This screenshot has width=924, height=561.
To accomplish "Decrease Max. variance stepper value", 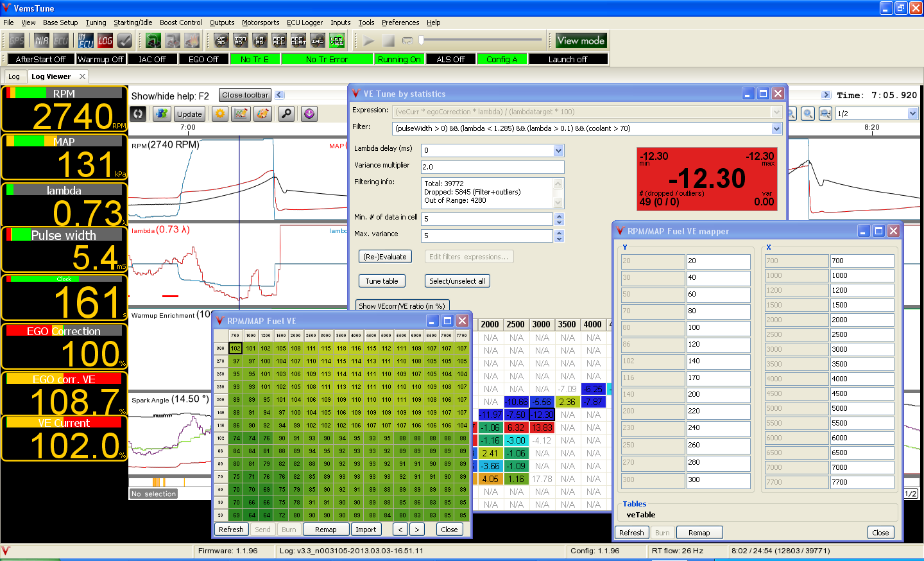I will click(x=559, y=239).
